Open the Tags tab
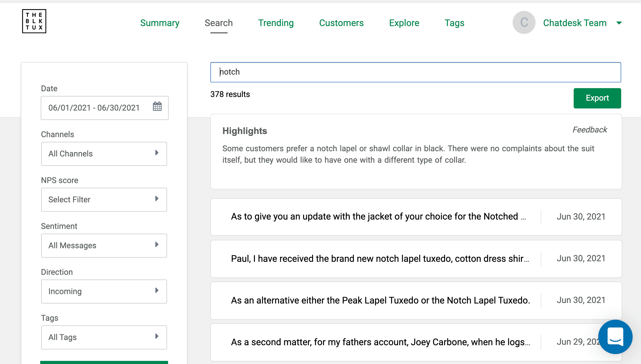The image size is (641, 364). tap(454, 23)
